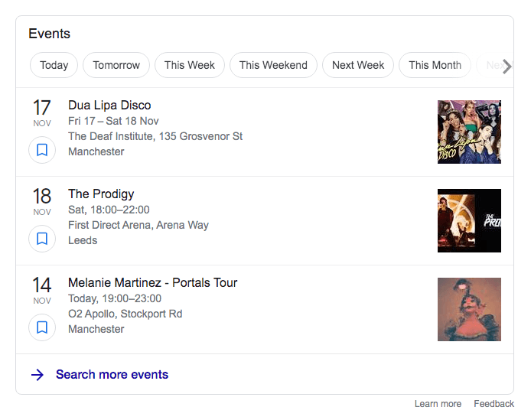This screenshot has height=420, width=531.
Task: Click 'First Direct Arena, Arena Way' address
Action: pos(138,225)
